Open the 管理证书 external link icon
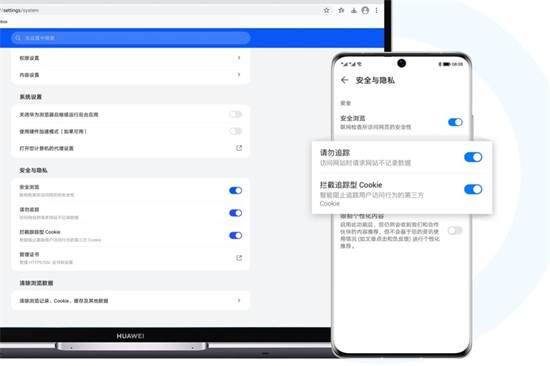Screen dimensions: 550x366 tap(239, 258)
